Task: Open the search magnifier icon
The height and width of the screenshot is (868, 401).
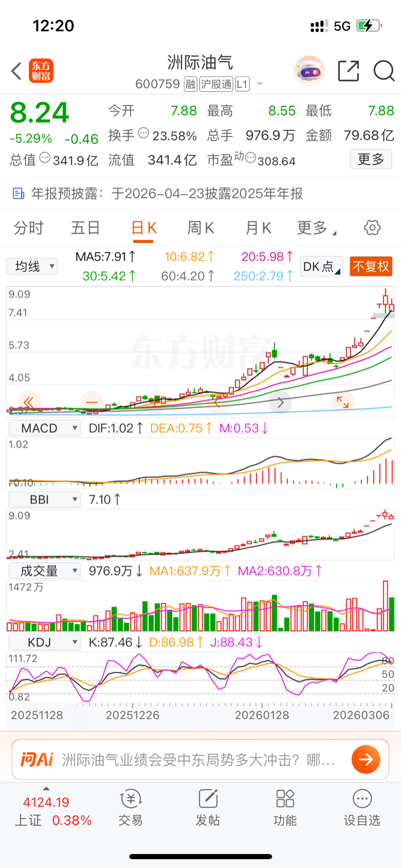Action: pos(384,71)
